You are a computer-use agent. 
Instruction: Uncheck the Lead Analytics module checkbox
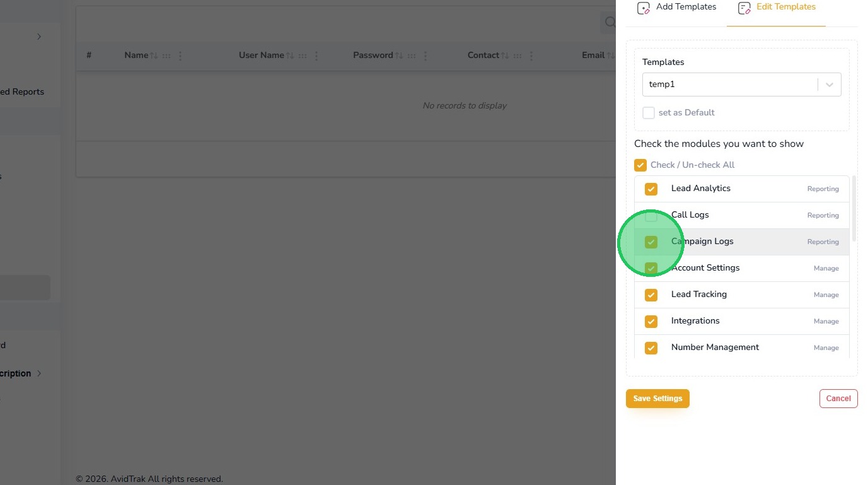click(x=651, y=189)
